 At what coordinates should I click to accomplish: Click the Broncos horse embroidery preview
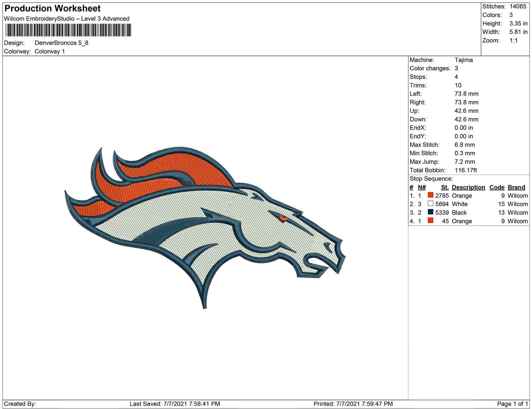(x=205, y=228)
